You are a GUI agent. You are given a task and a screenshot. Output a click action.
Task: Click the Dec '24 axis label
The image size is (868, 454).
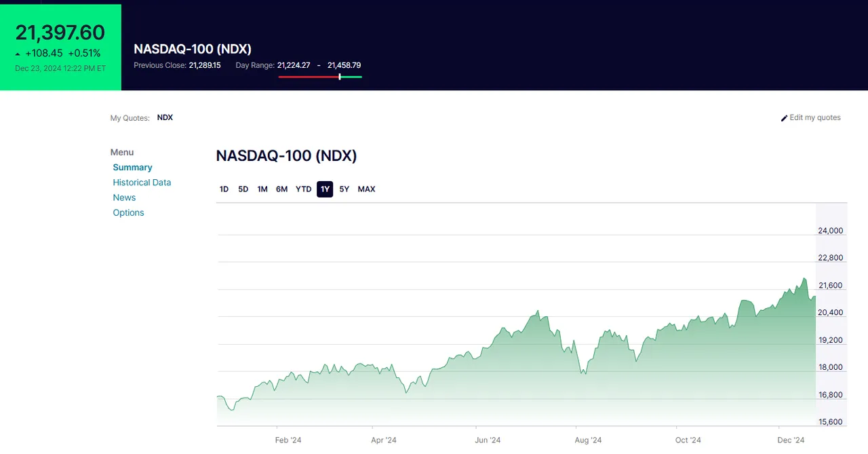click(791, 440)
